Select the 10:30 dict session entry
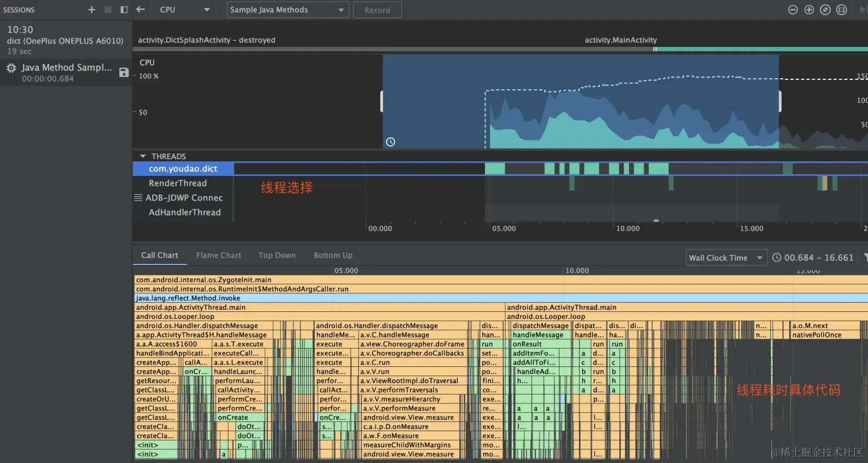This screenshot has height=463, width=868. coord(66,40)
